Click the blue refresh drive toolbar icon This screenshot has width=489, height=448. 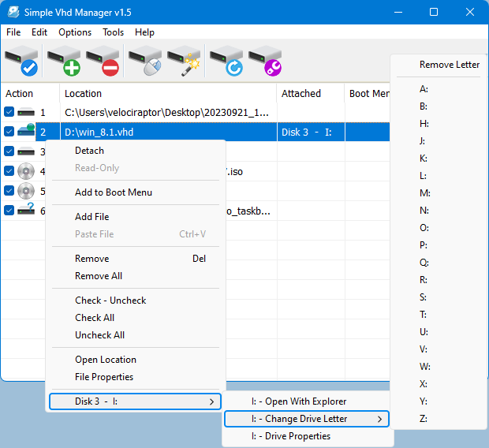(226, 62)
